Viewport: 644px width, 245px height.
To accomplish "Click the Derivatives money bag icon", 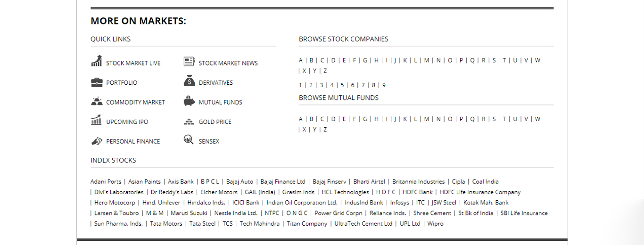I will 189,82.
